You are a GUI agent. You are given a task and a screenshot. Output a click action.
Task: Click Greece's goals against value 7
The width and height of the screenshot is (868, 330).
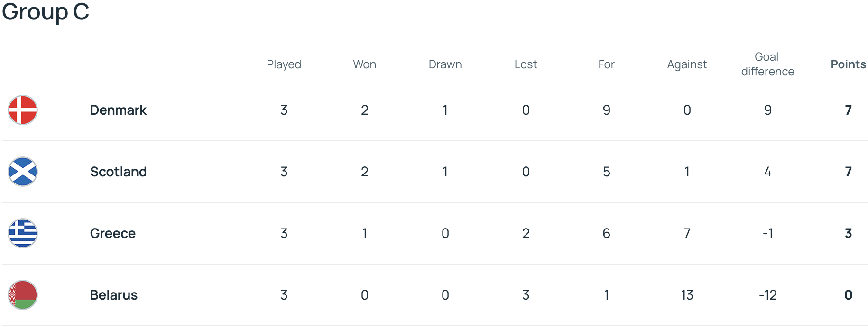tap(687, 233)
